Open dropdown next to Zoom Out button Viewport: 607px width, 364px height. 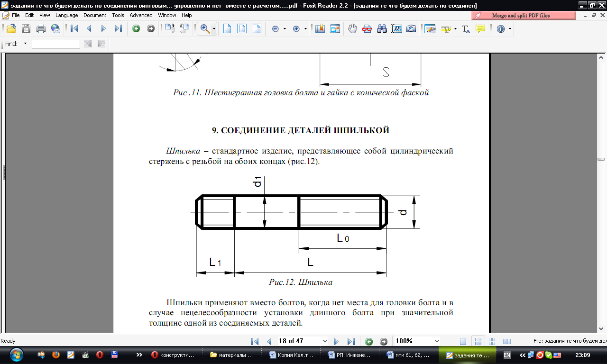click(x=285, y=29)
